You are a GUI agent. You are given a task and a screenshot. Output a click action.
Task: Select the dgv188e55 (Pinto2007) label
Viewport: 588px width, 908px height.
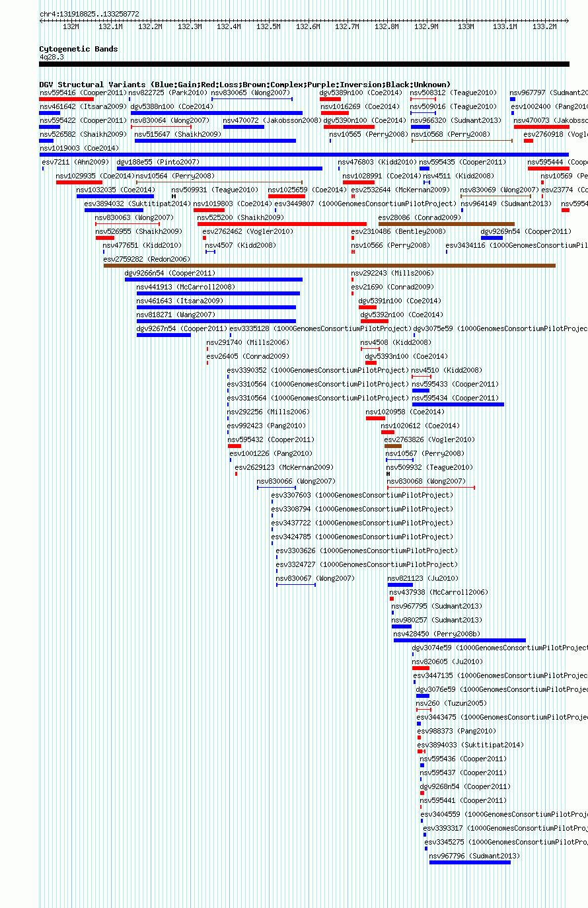pyautogui.click(x=158, y=162)
